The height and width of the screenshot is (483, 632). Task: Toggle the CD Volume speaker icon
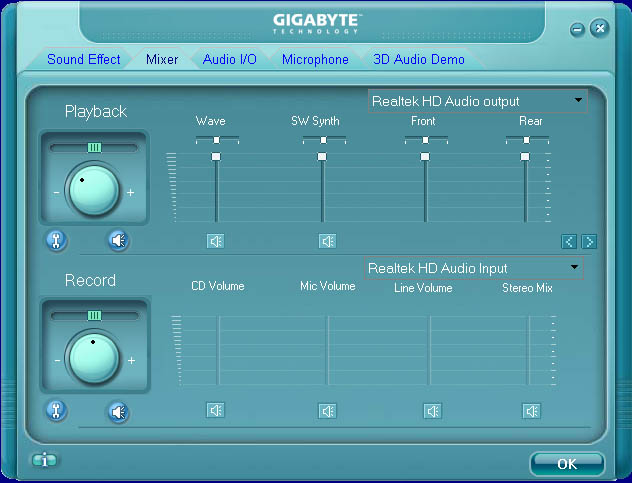pyautogui.click(x=216, y=410)
